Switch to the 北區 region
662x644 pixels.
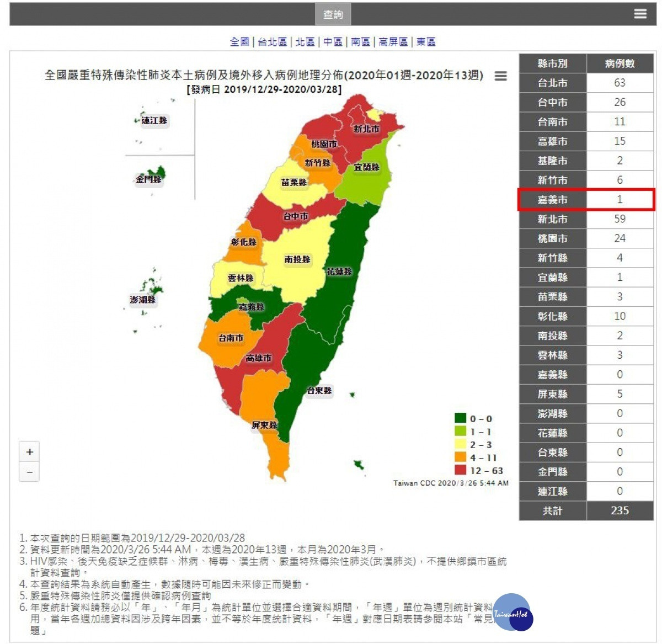coord(305,42)
